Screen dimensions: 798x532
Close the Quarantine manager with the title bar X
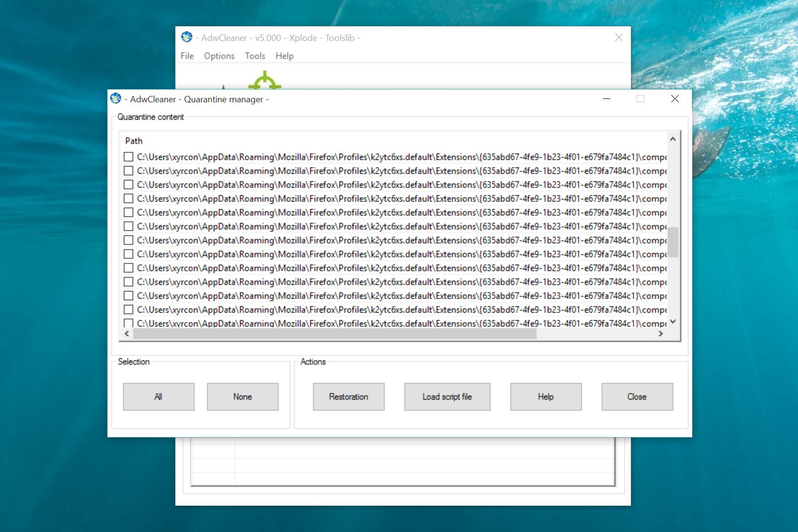(675, 98)
